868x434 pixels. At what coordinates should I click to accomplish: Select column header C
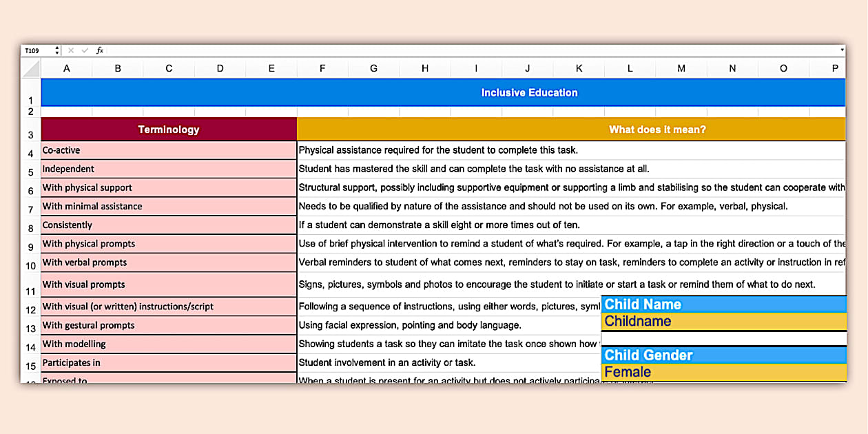[x=169, y=68]
